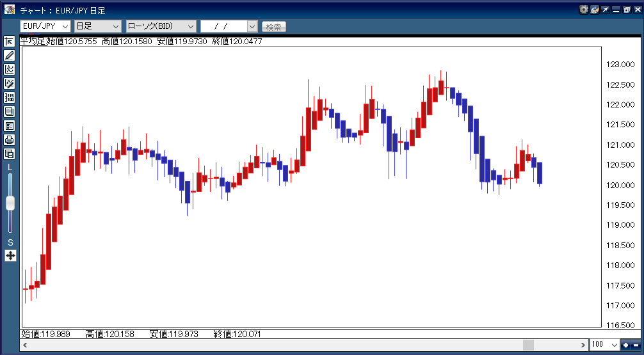Click the 始値:119.989 value in bottom bar
This screenshot has width=644, height=355.
coord(45,334)
